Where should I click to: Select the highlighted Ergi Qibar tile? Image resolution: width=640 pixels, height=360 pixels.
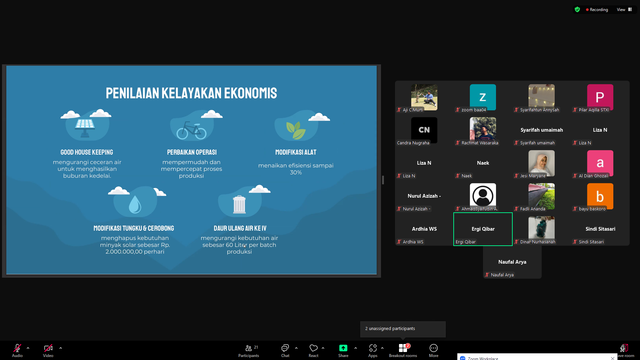click(483, 229)
